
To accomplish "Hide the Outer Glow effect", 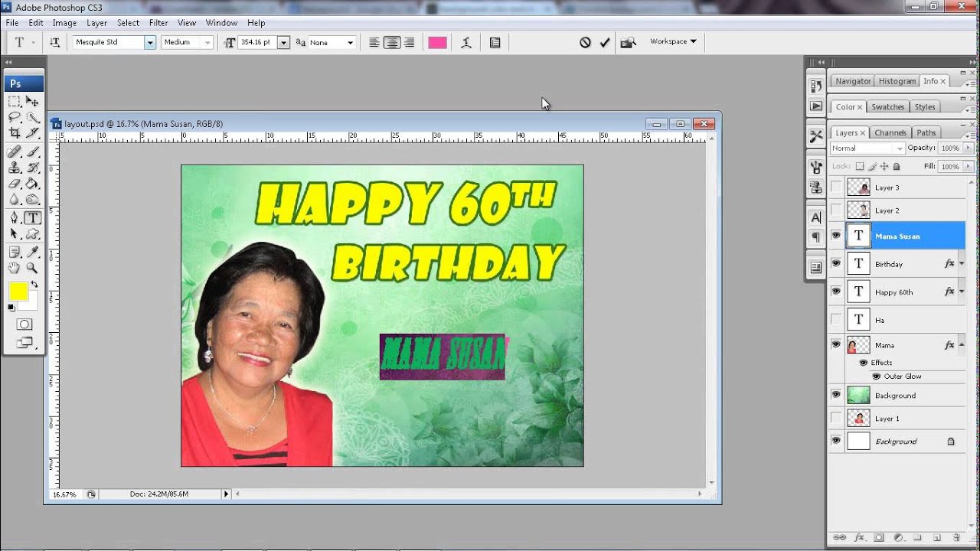I will coord(876,377).
